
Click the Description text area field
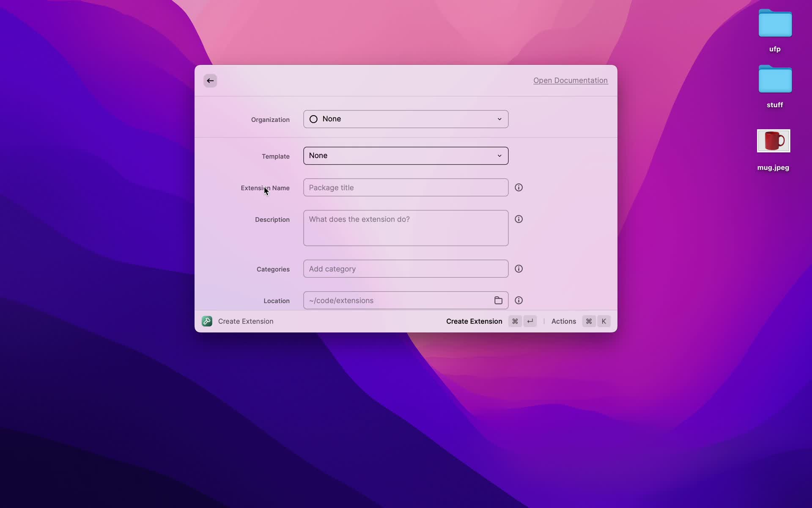[x=406, y=228]
